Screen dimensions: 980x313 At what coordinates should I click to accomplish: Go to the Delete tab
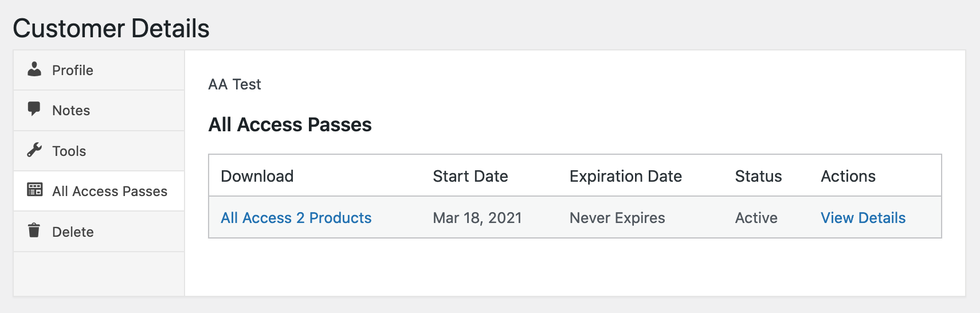(x=73, y=232)
